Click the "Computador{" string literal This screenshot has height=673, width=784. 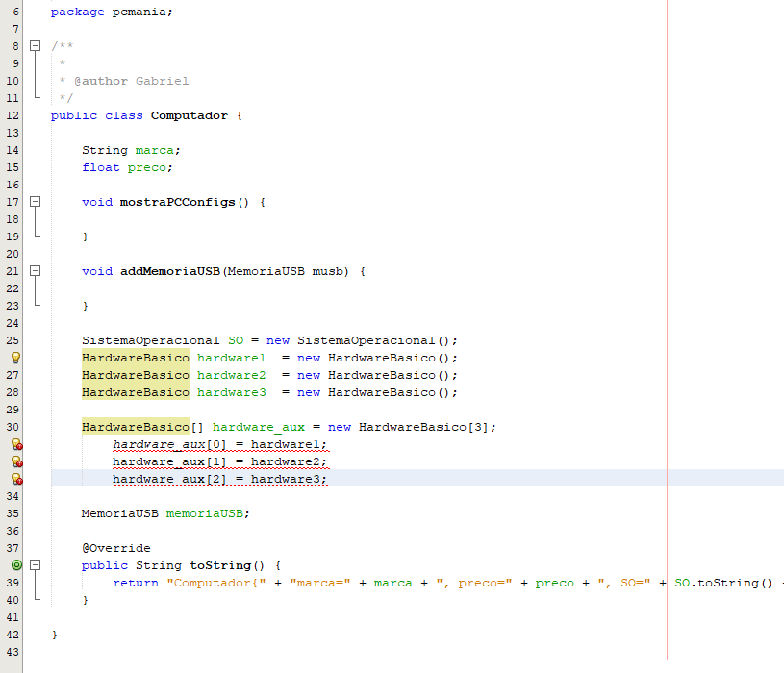tap(216, 583)
